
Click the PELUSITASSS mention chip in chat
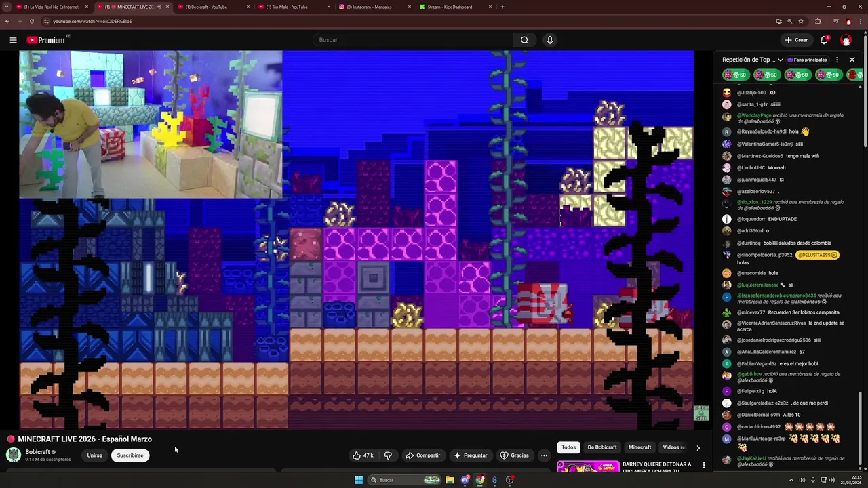pos(818,255)
